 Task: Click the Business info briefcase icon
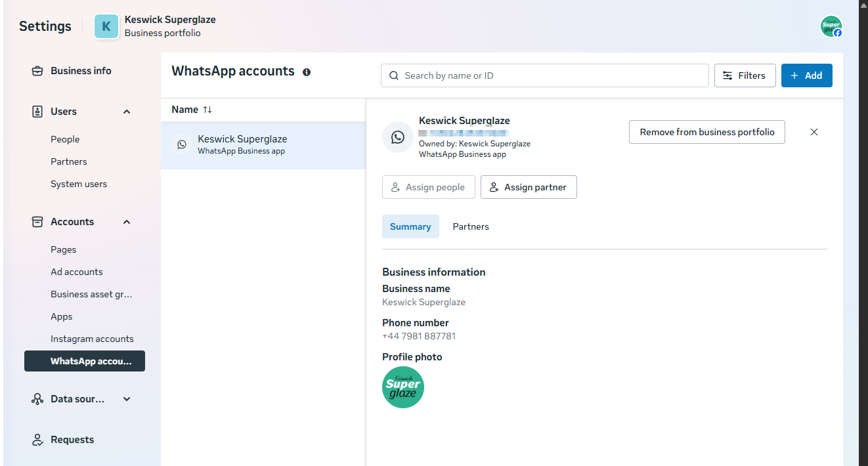coord(37,71)
